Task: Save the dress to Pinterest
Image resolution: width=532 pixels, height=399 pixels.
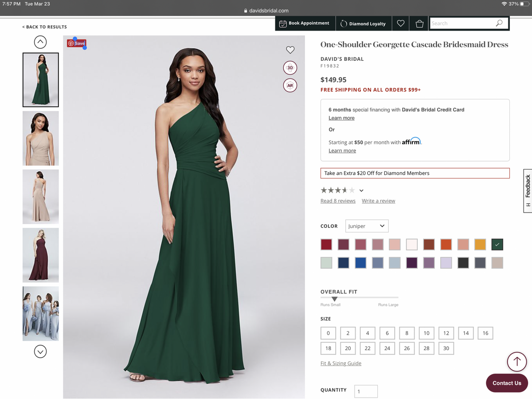Action: 76,43
